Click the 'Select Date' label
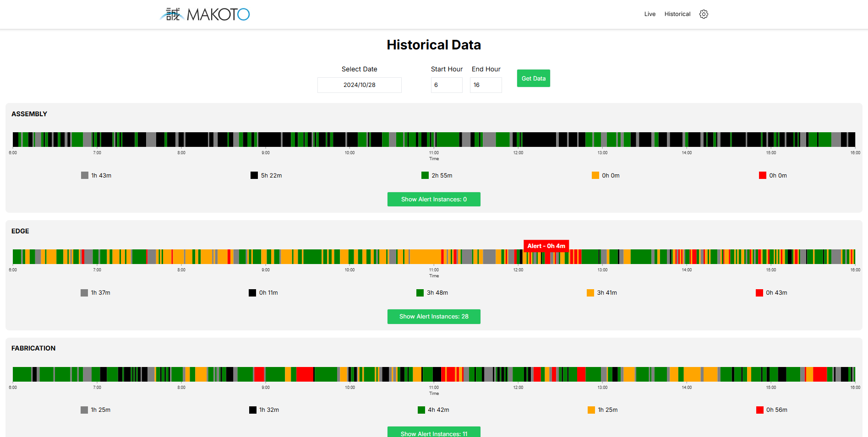Image resolution: width=868 pixels, height=437 pixels. point(359,69)
